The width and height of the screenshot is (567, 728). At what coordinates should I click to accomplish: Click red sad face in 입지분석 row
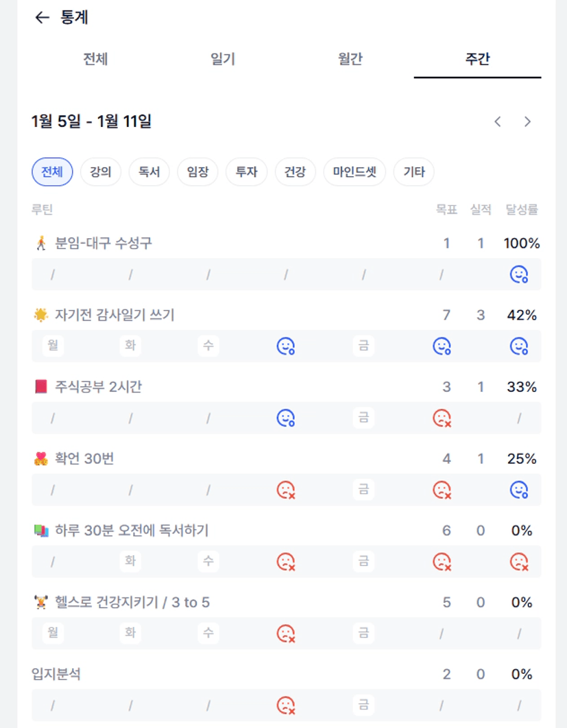(x=286, y=705)
